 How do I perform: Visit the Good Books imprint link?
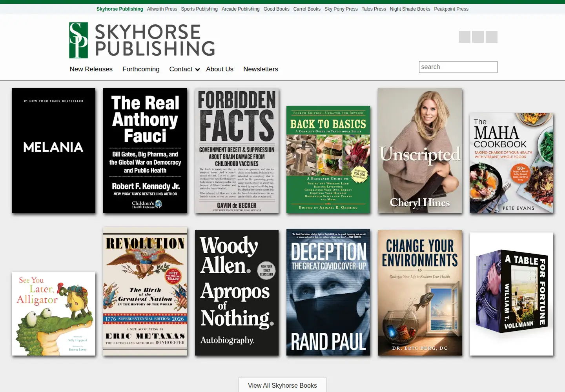[x=276, y=9]
